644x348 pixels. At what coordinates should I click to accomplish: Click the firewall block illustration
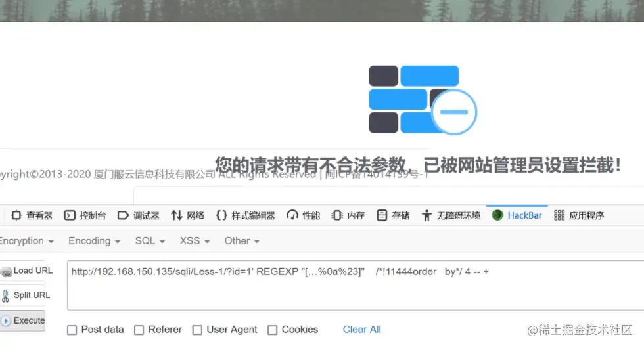(423, 100)
